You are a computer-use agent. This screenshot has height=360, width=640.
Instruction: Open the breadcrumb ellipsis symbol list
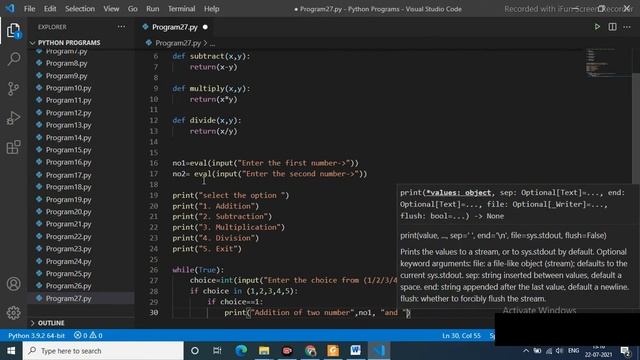point(212,43)
